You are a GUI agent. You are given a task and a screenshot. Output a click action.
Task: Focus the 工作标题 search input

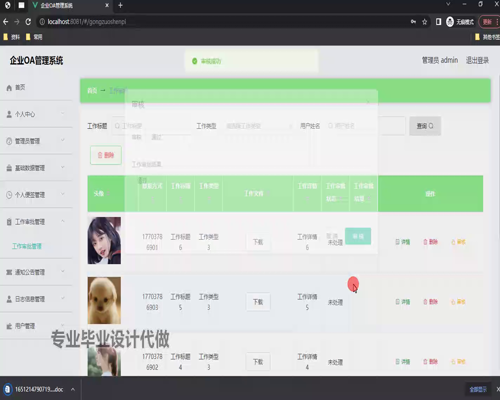pos(152,126)
